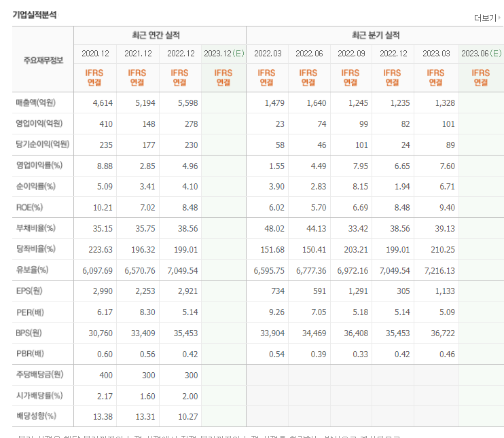Click the 10.21 ROE value

[x=103, y=208]
